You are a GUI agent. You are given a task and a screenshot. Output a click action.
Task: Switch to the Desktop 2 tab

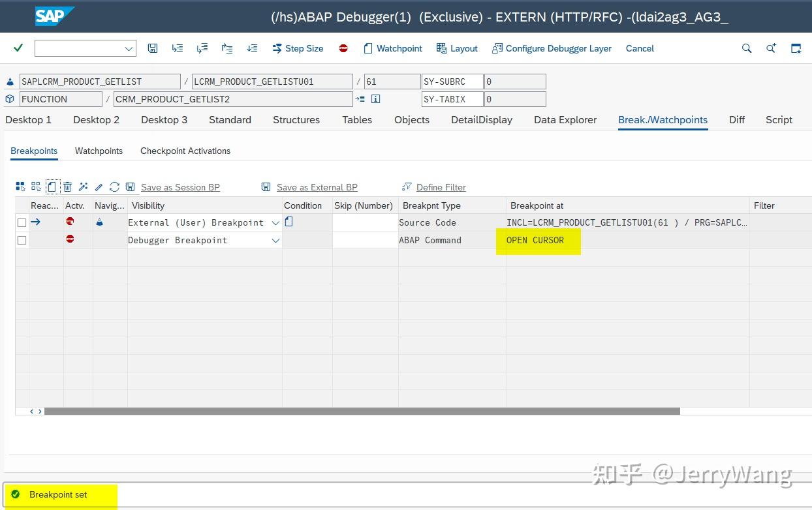coord(96,120)
